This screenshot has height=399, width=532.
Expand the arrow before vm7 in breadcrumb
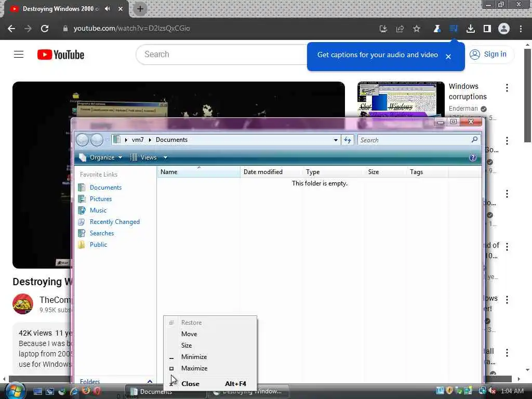[x=126, y=140]
